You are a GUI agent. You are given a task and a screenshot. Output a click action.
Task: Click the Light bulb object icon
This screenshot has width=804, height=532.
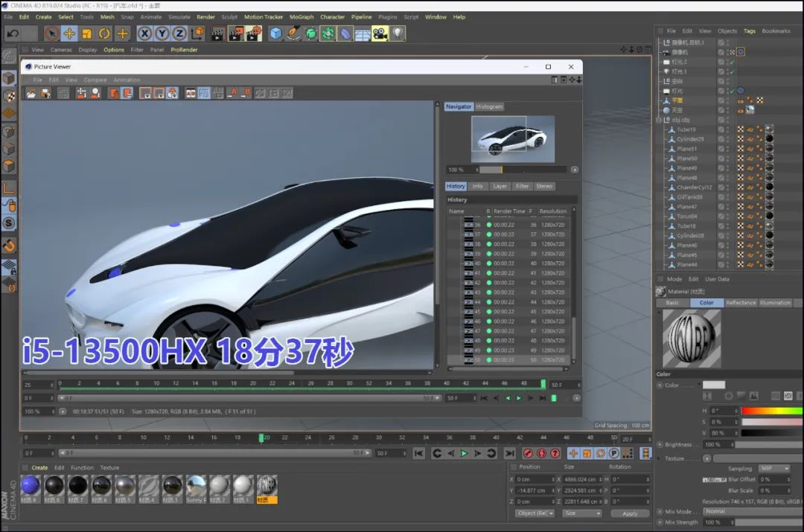click(398, 33)
